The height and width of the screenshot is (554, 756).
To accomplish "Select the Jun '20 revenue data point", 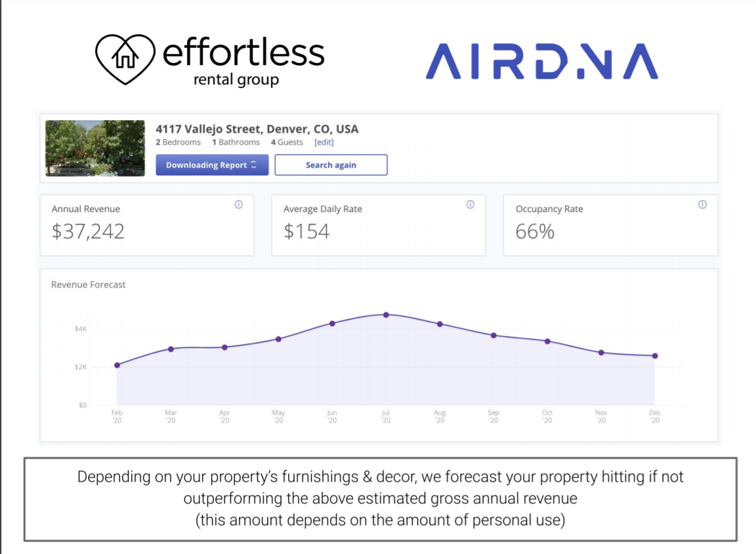I will point(332,324).
